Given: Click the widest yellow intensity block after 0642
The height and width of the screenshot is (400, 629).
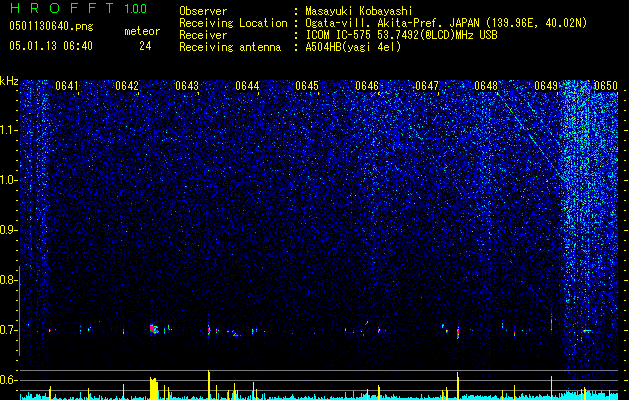Looking at the screenshot, I should click(154, 388).
